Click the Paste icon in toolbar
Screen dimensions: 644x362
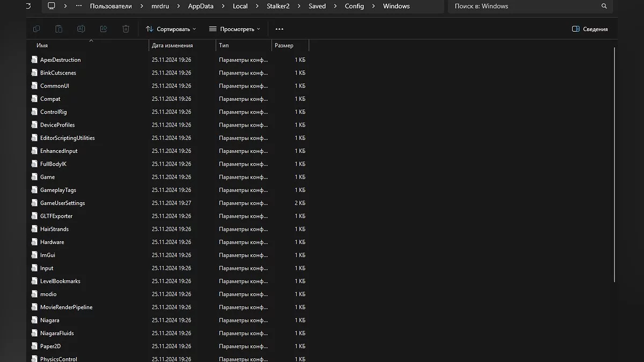59,29
